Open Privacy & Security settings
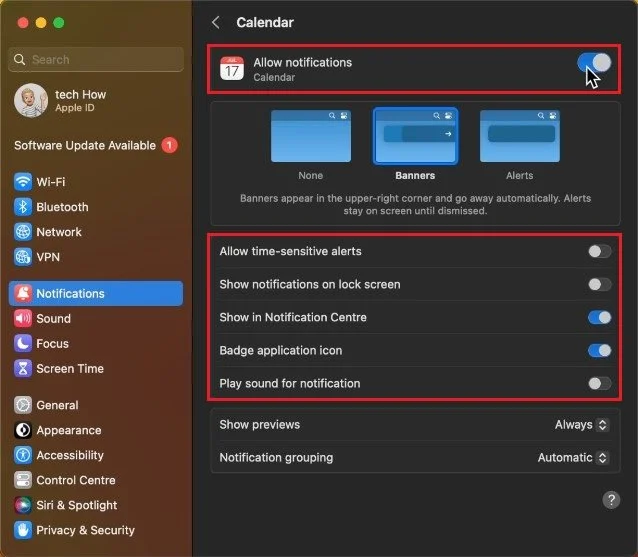Viewport: 638px width, 557px height. (96, 530)
